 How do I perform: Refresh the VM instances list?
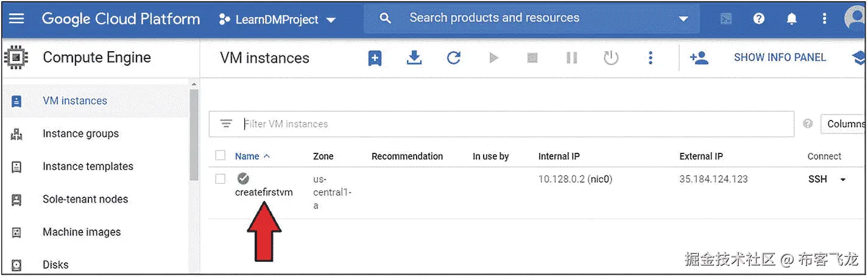[x=453, y=58]
